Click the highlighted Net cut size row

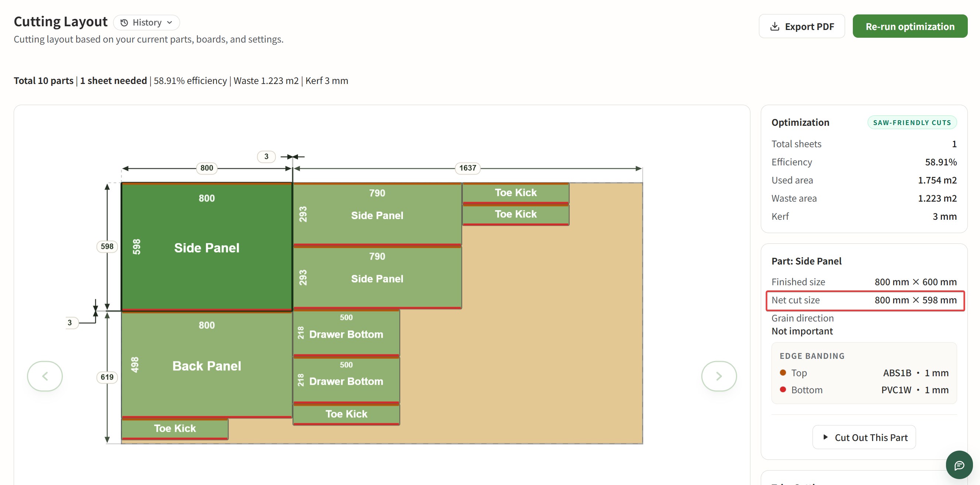(864, 300)
